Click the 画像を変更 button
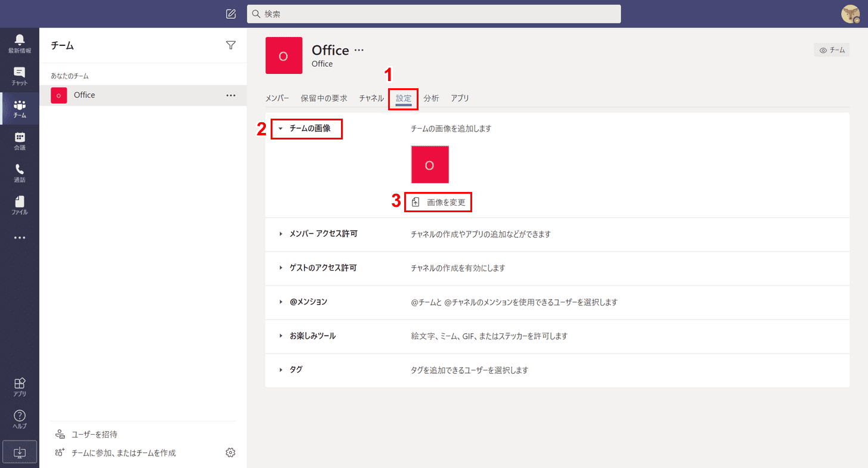The image size is (868, 468). pyautogui.click(x=439, y=202)
